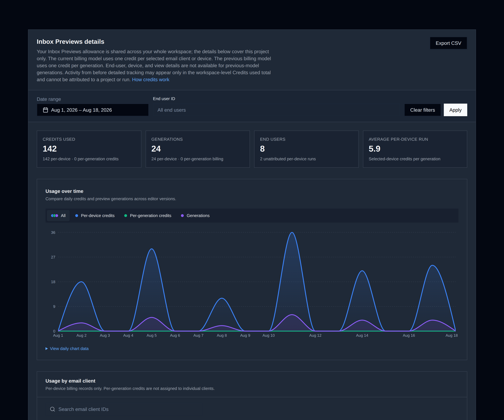
Task: Open the How credits work link
Action: click(x=150, y=79)
